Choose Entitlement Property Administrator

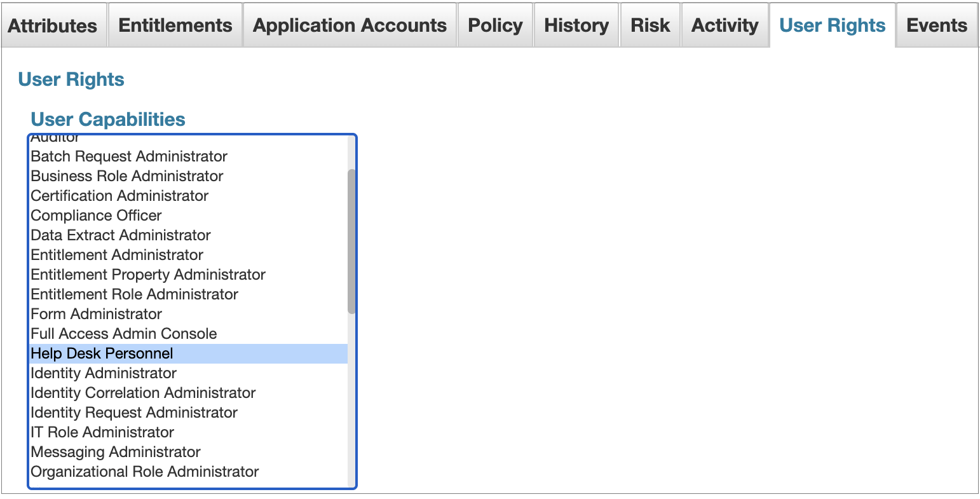click(x=148, y=275)
